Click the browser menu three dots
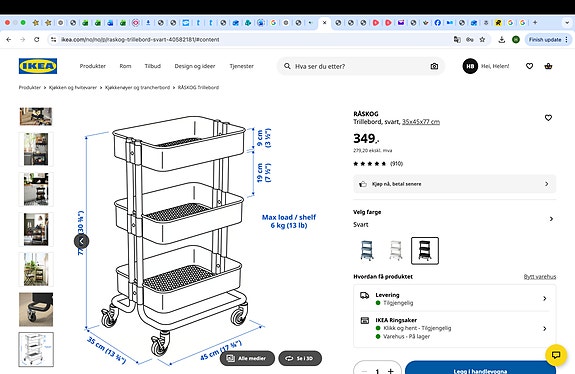575x374 pixels. 567,39
